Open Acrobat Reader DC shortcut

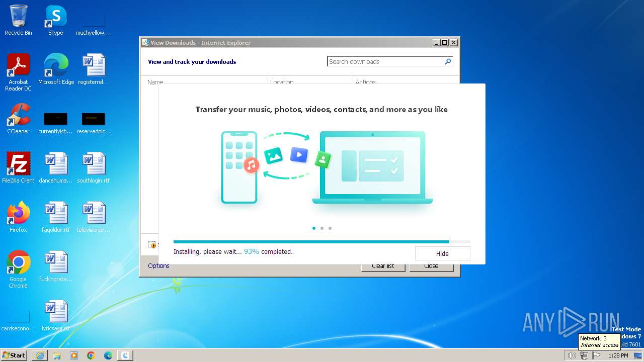coord(18,72)
